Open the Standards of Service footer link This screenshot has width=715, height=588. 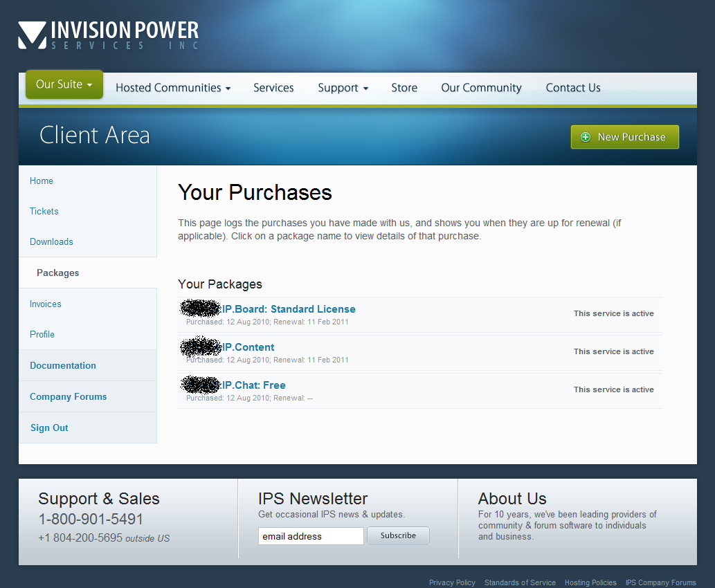coord(520,582)
